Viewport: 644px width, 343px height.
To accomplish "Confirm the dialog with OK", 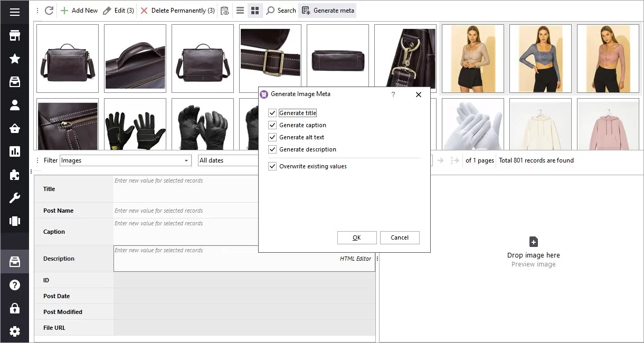I will (357, 237).
